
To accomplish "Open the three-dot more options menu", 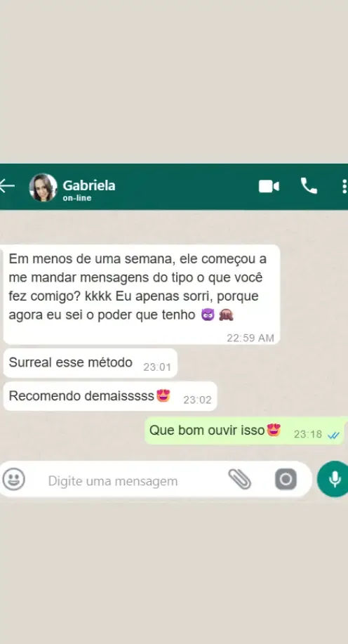I will (x=344, y=186).
